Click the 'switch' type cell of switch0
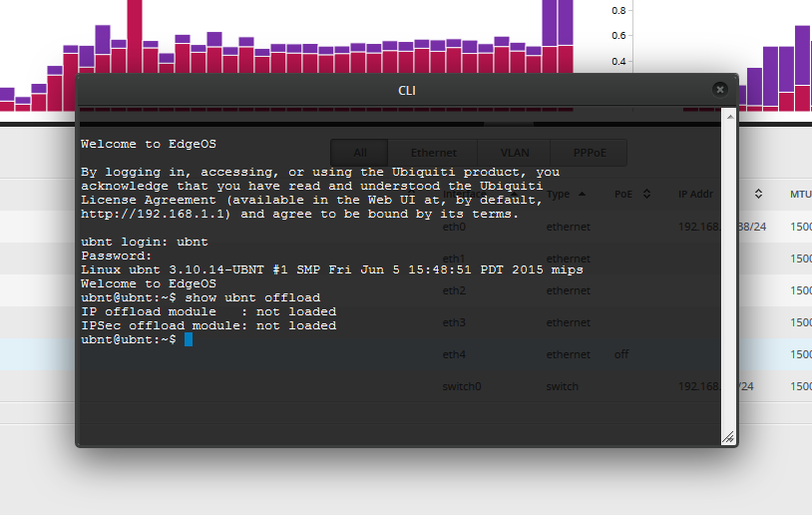Viewport: 812px width, 515px height. coord(562,386)
